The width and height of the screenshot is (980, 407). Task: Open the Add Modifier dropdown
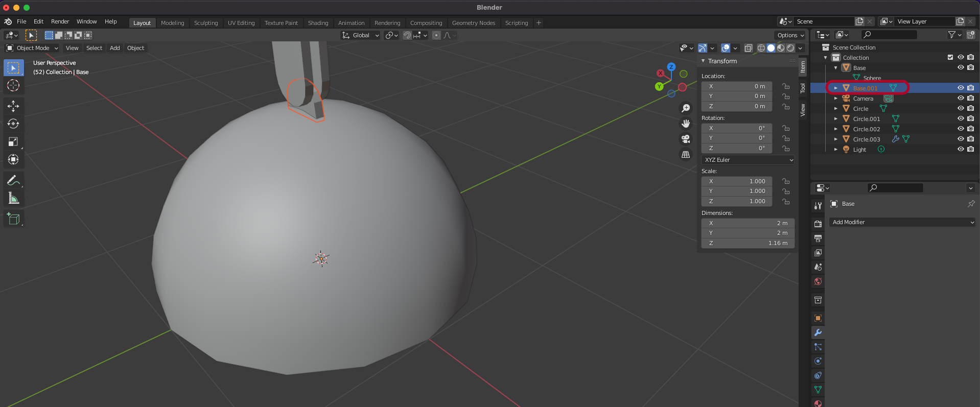click(x=902, y=222)
